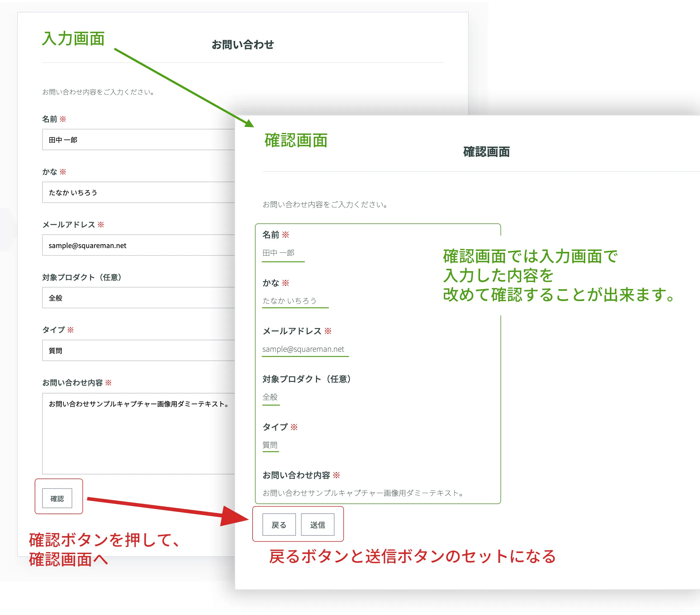
Task: Click the black 確認画面 page title
Action: pyautogui.click(x=486, y=151)
